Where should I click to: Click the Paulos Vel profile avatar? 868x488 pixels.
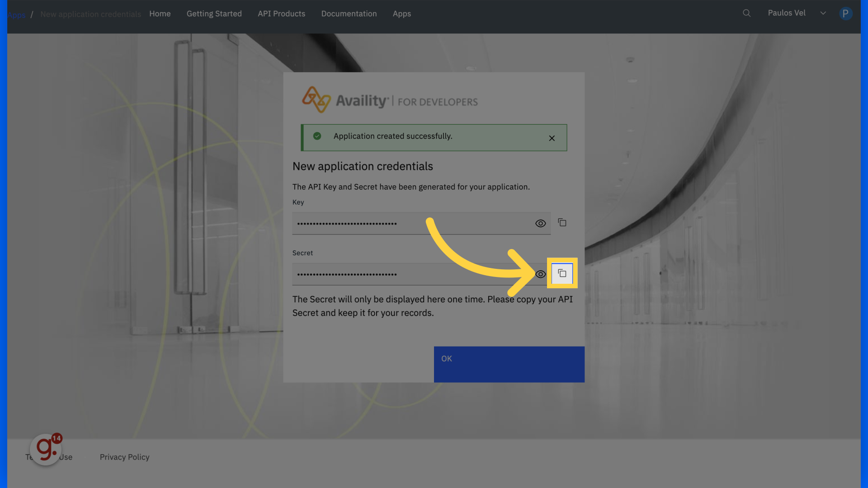pos(846,13)
